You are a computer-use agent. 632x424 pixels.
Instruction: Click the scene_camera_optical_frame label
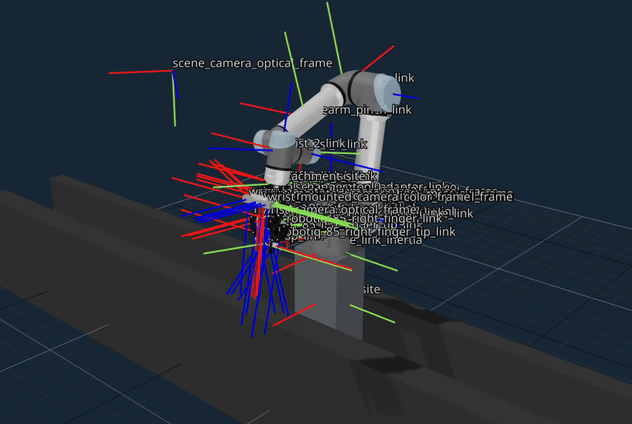[252, 63]
